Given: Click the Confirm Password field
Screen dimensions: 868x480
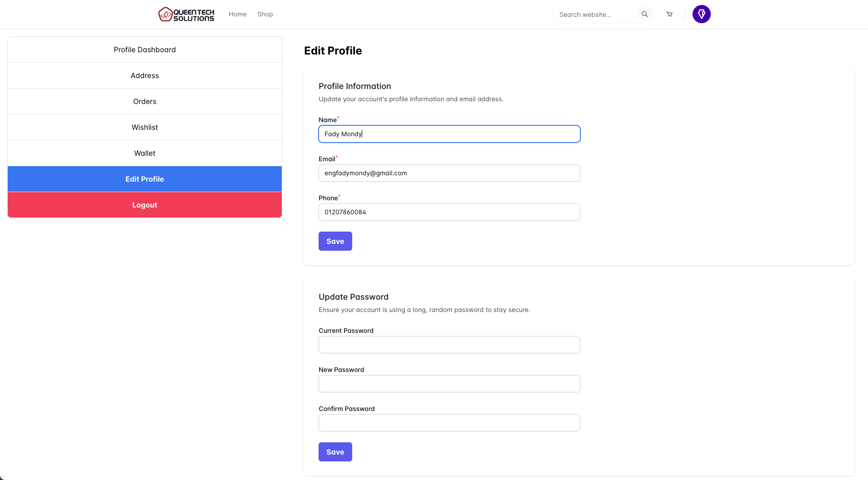Looking at the screenshot, I should point(449,423).
